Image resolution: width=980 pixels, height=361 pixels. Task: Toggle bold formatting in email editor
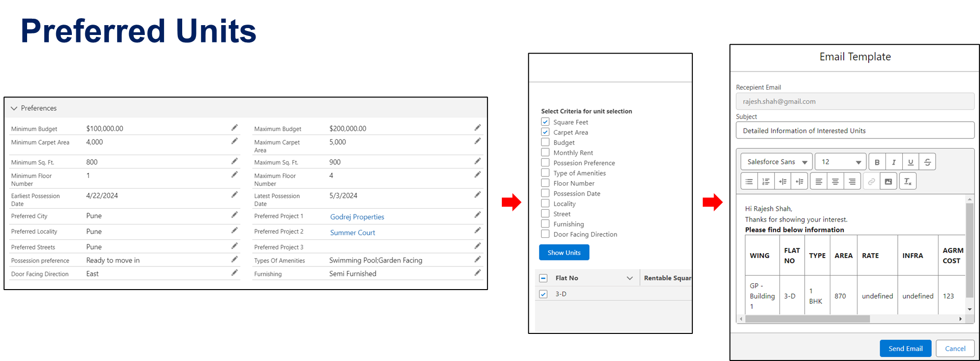pos(877,162)
